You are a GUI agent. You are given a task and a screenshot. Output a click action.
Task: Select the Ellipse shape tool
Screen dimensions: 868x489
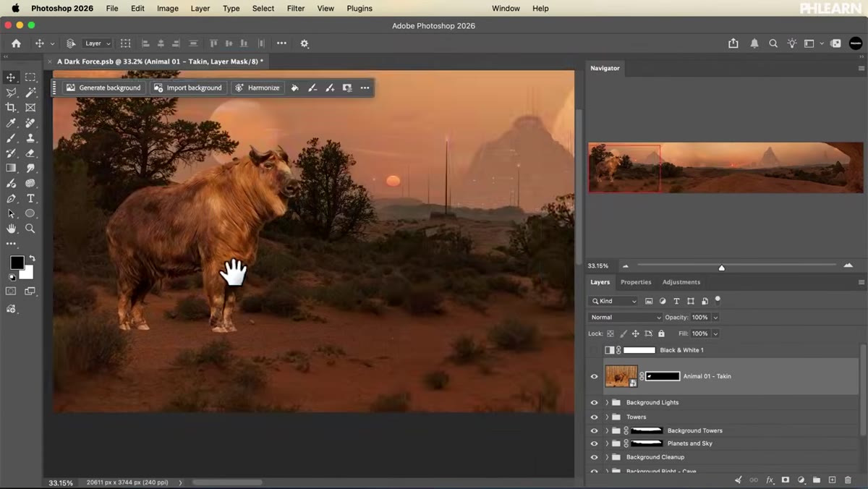[30, 214]
